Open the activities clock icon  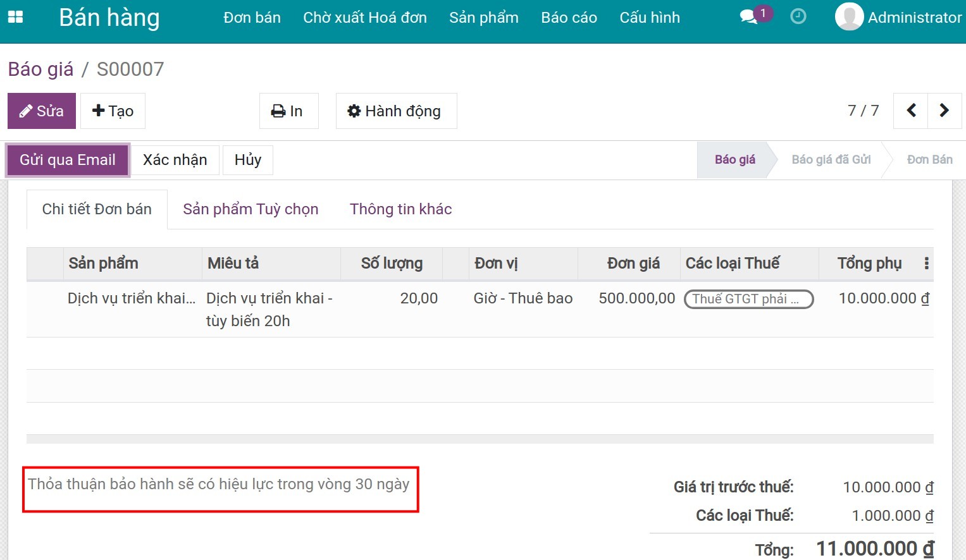pyautogui.click(x=798, y=16)
